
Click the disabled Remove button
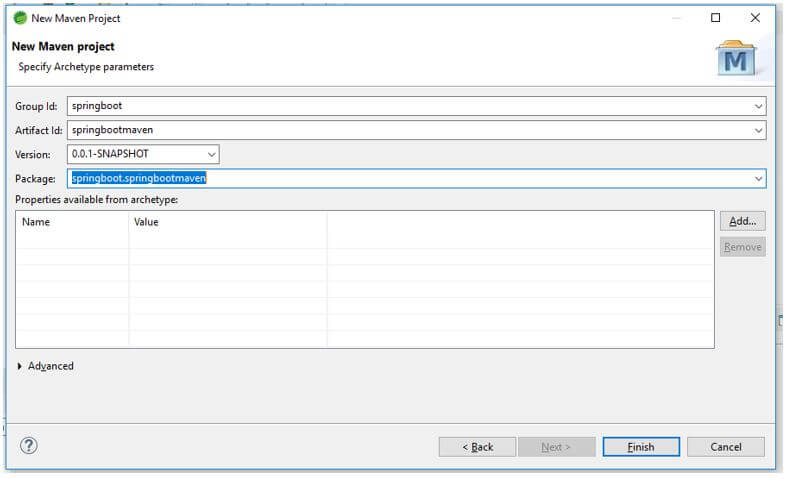click(x=742, y=247)
